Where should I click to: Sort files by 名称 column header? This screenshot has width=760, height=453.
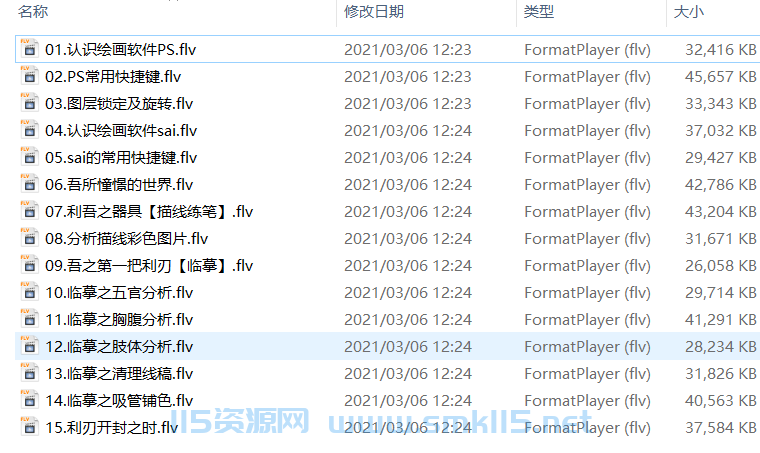click(x=33, y=12)
